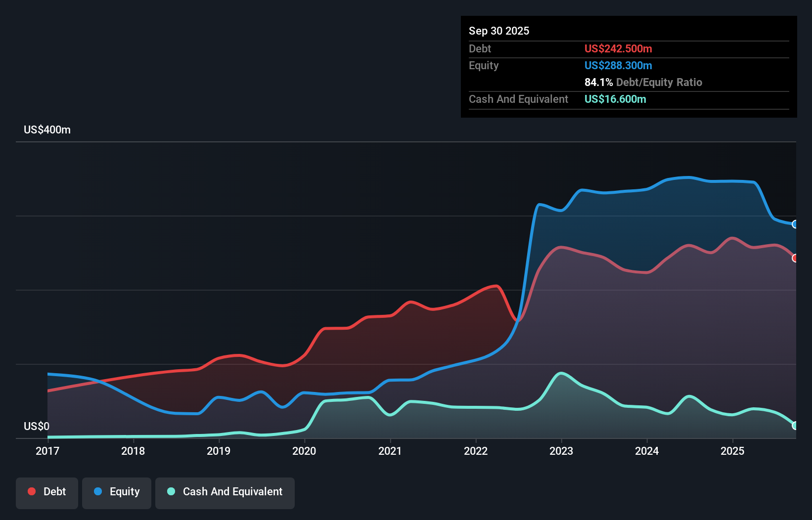The width and height of the screenshot is (812, 520).
Task: Select the teal Cash endpoint marker on chart
Action: 795,425
